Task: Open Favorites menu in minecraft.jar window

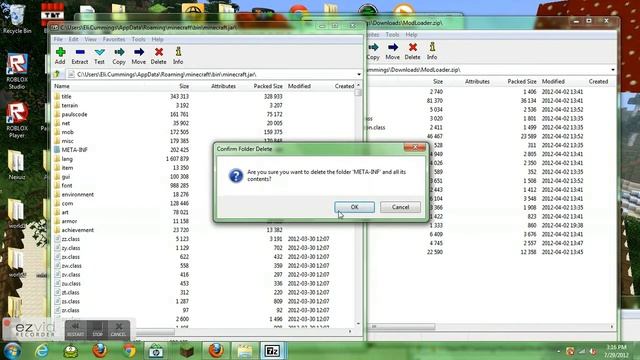Action: click(114, 40)
